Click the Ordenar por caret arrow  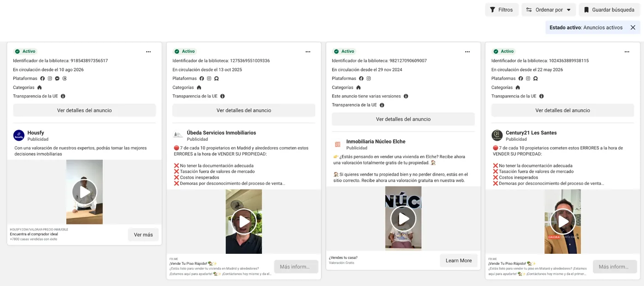tap(569, 10)
